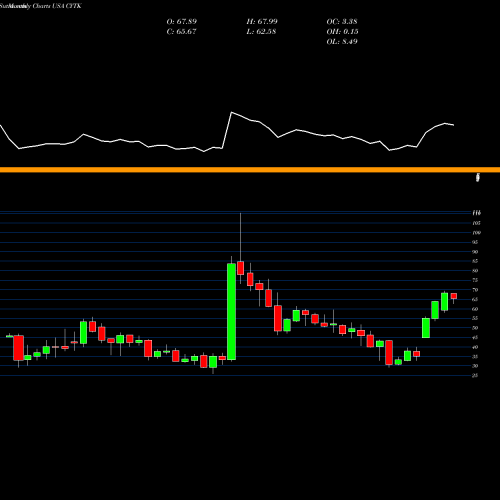The image size is (500, 500).
Task: Click the OC: 3.38 reading
Action: click(342, 22)
